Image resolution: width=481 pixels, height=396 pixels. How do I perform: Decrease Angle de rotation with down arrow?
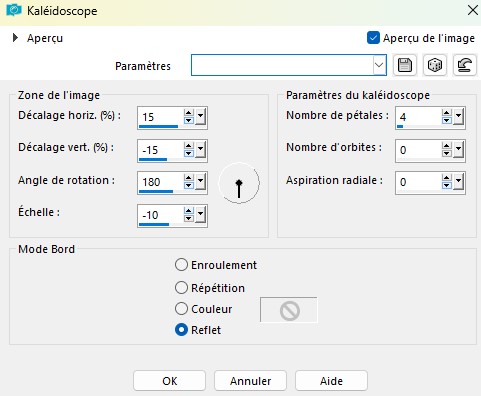pos(189,185)
